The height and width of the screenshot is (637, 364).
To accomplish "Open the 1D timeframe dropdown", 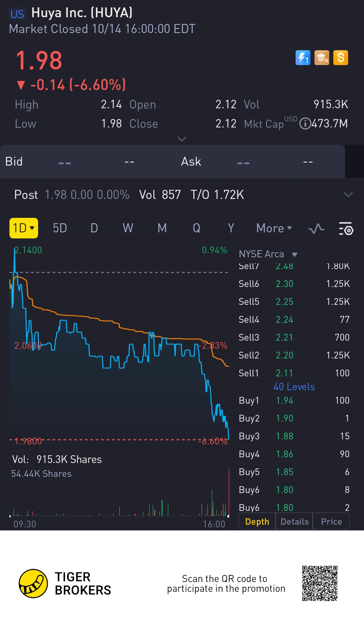I will pos(24,228).
